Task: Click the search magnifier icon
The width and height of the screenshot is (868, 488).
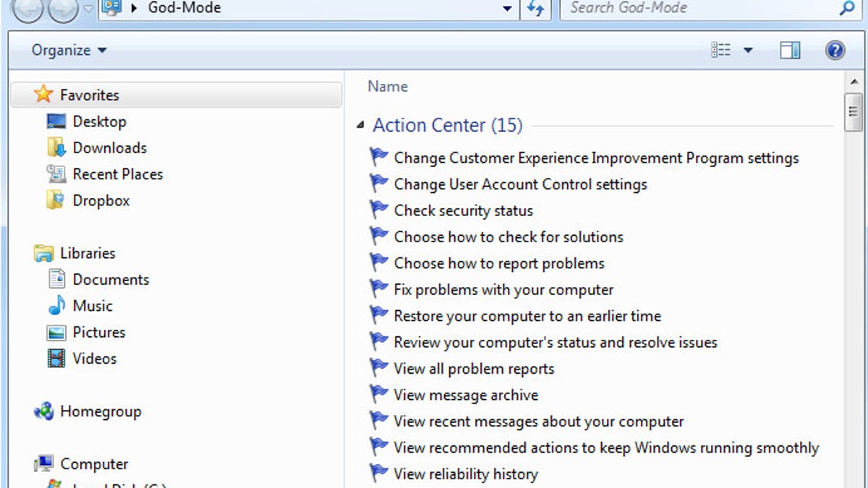Action: (x=847, y=9)
